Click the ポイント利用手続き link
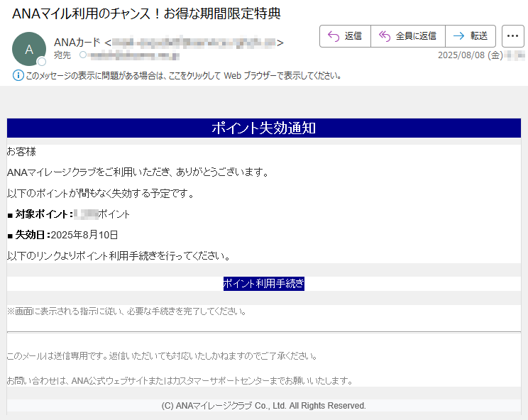Image resolution: width=528 pixels, height=420 pixels. [264, 284]
